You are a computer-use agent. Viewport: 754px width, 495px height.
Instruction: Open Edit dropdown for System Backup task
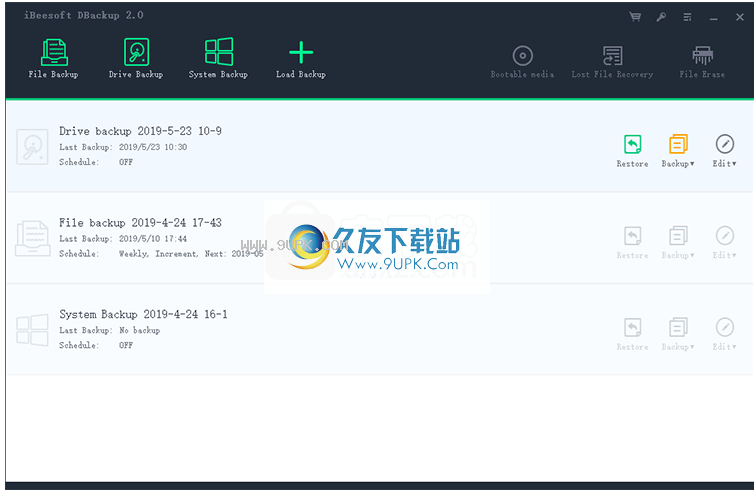click(725, 334)
